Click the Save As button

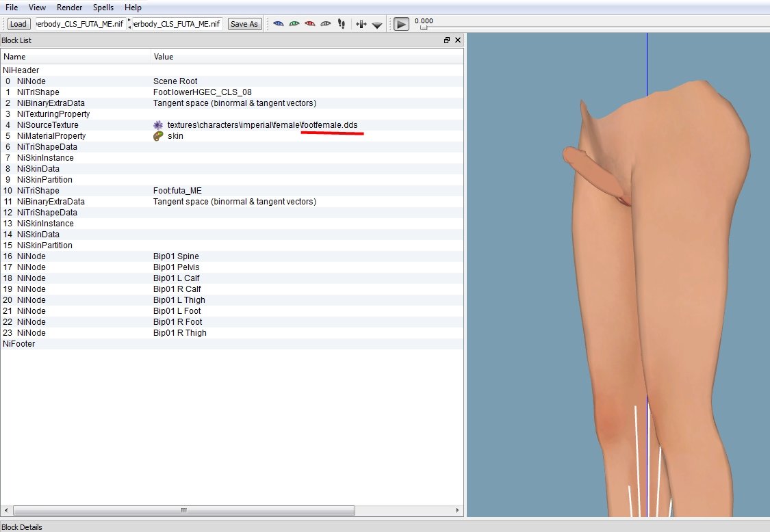pos(244,24)
